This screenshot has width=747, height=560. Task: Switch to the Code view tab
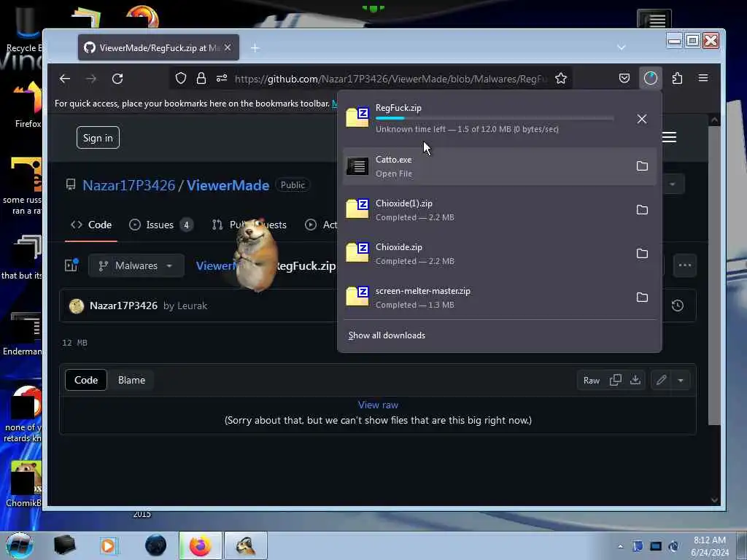(86, 380)
